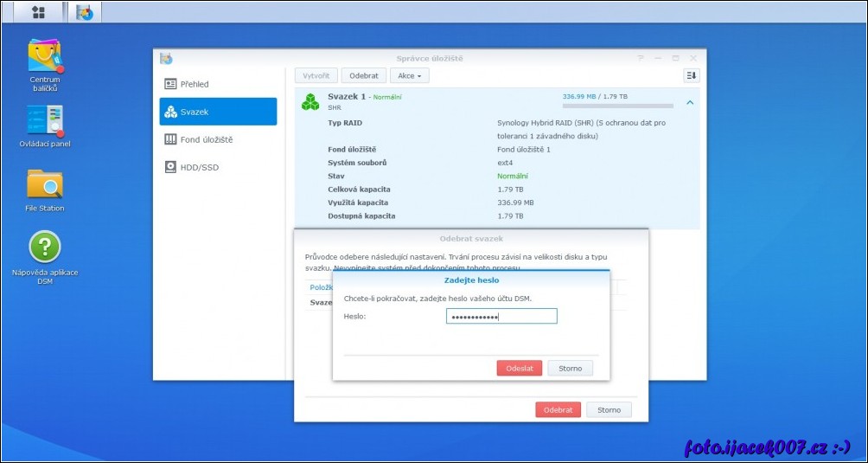
Task: Collapse the Svazek 1 details chevron
Action: tap(689, 102)
